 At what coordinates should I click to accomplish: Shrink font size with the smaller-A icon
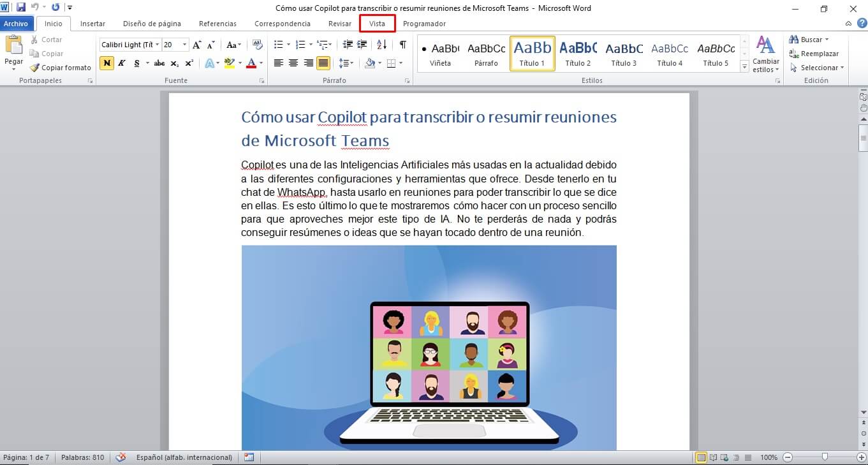210,45
